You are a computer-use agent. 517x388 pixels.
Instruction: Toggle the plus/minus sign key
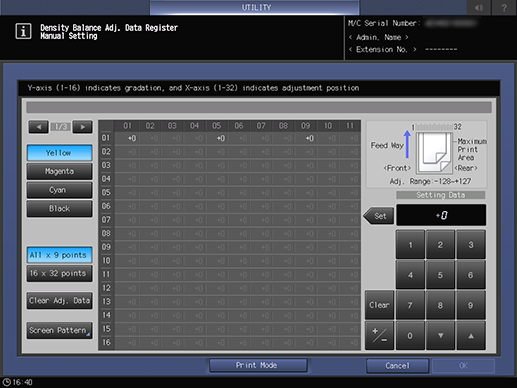click(379, 335)
